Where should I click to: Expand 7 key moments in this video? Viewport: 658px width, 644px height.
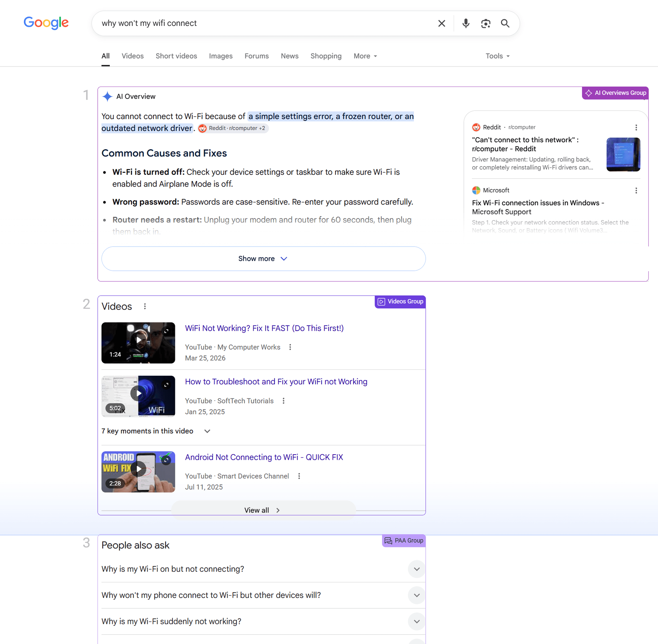[x=156, y=431]
